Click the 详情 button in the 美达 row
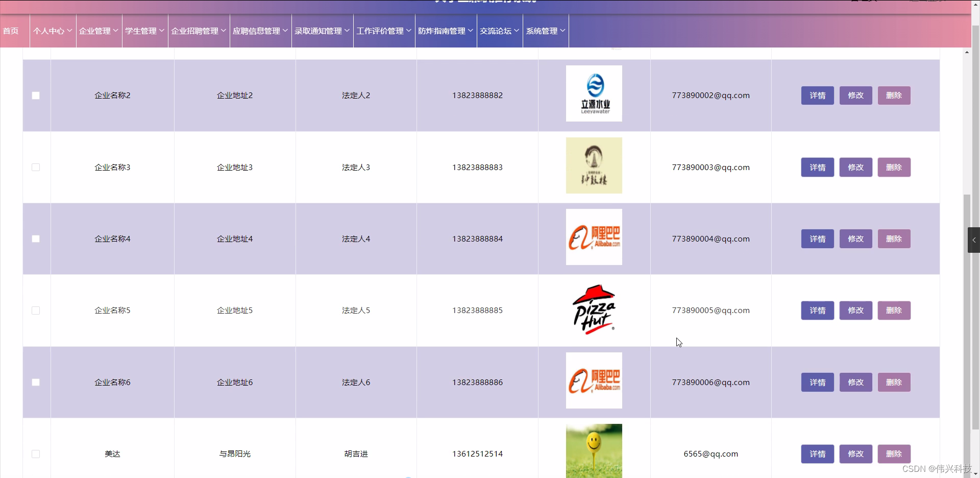980x478 pixels. [817, 453]
